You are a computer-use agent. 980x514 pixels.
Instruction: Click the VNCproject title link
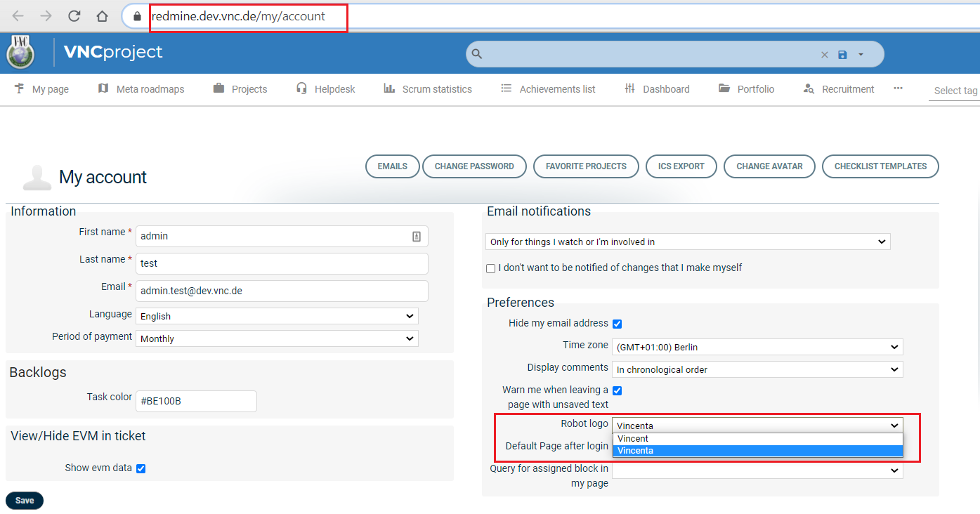113,52
